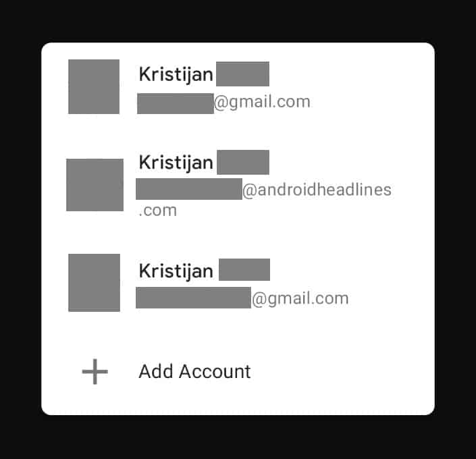Image resolution: width=476 pixels, height=459 pixels.
Task: Choose the third account's profile avatar
Action: pyautogui.click(x=94, y=283)
